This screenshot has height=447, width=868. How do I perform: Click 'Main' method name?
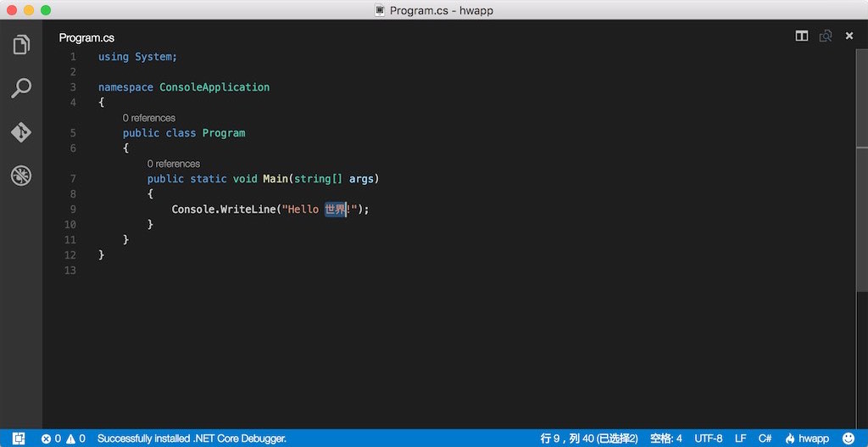tap(275, 179)
